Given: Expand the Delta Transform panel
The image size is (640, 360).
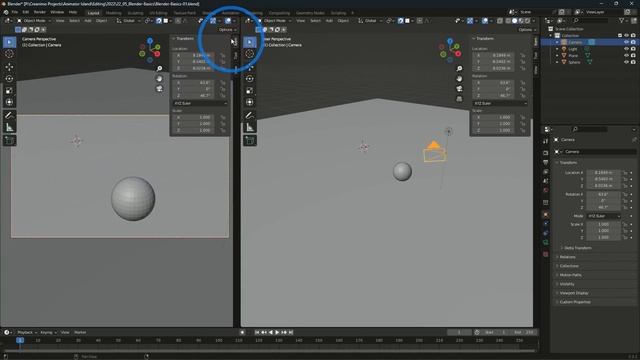Looking at the screenshot, I should coord(578,248).
